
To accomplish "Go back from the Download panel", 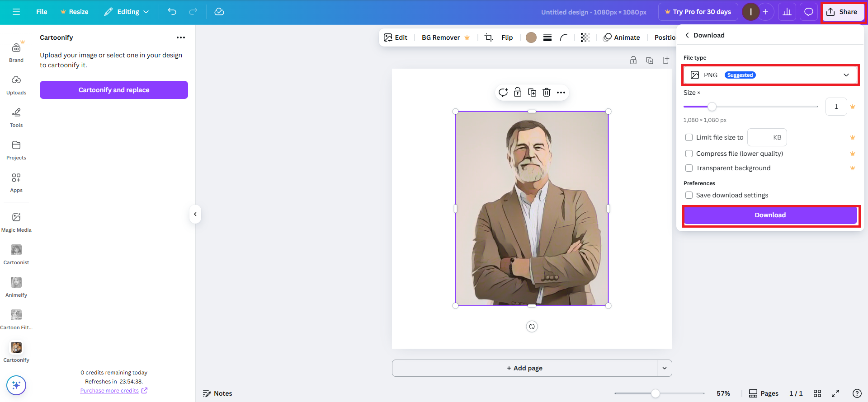I will pyautogui.click(x=687, y=35).
